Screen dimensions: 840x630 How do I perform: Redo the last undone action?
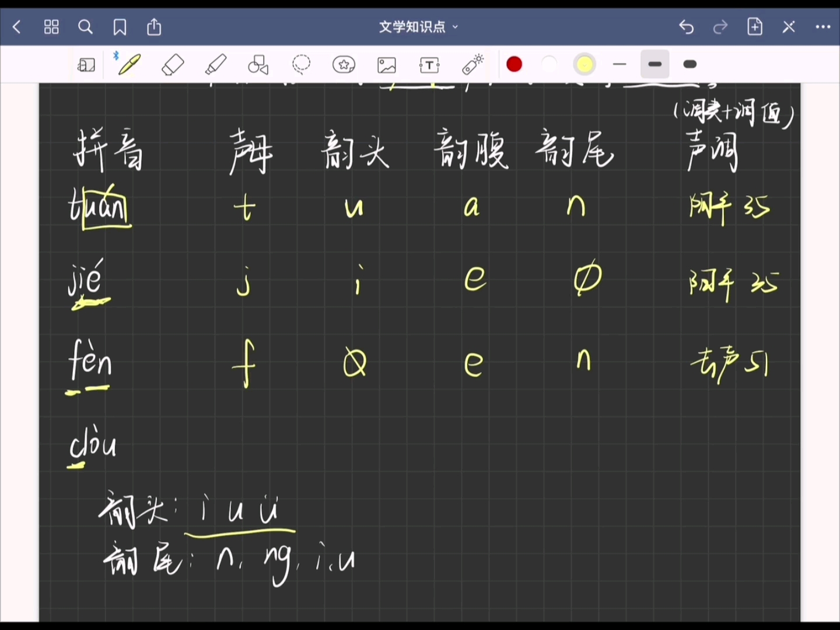point(720,27)
